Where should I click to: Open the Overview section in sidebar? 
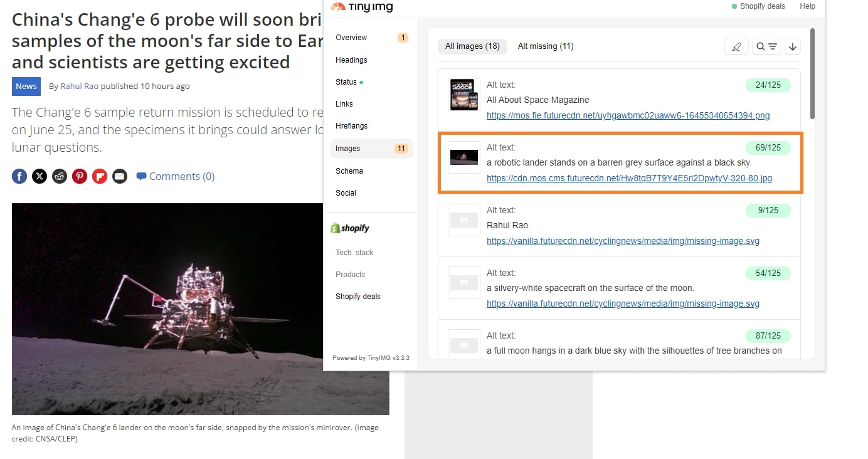point(351,38)
